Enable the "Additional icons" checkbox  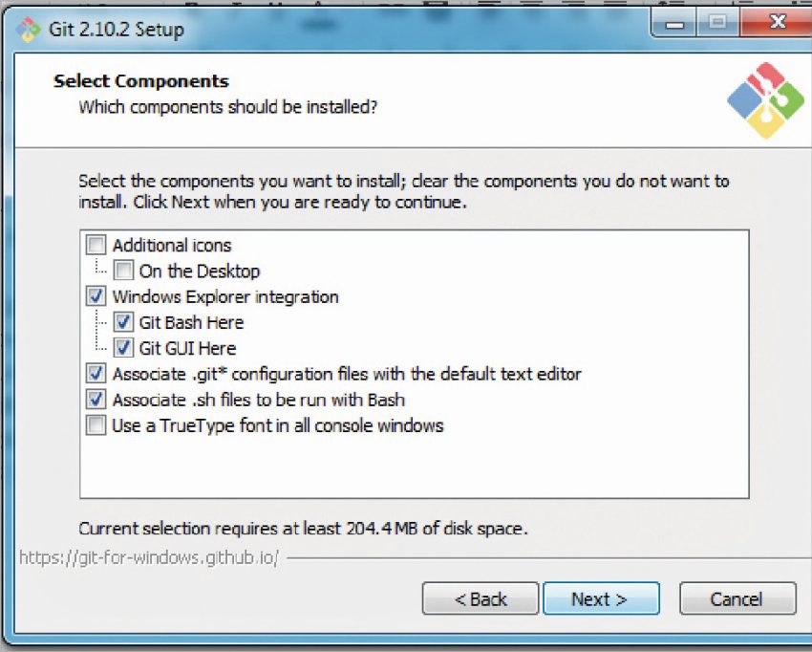coord(96,245)
